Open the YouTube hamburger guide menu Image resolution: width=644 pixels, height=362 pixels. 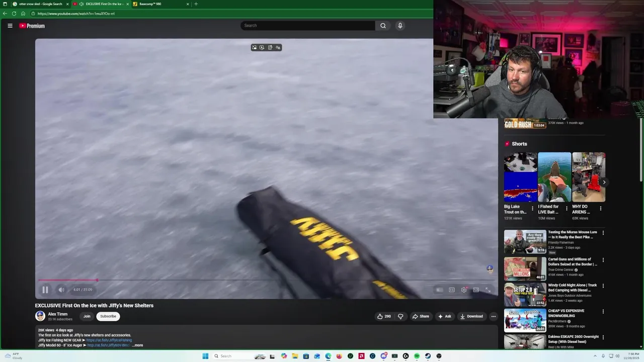click(x=10, y=26)
